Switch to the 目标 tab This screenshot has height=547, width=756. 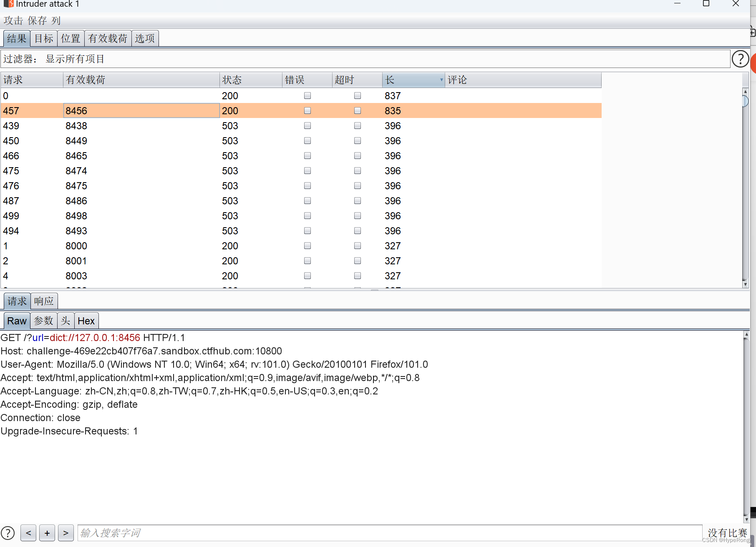[44, 38]
